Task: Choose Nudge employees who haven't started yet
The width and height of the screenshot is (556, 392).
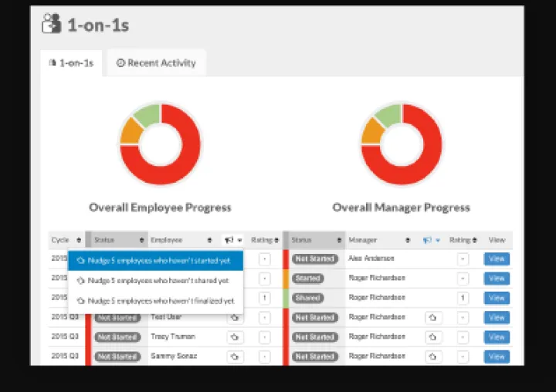Action: 155,261
